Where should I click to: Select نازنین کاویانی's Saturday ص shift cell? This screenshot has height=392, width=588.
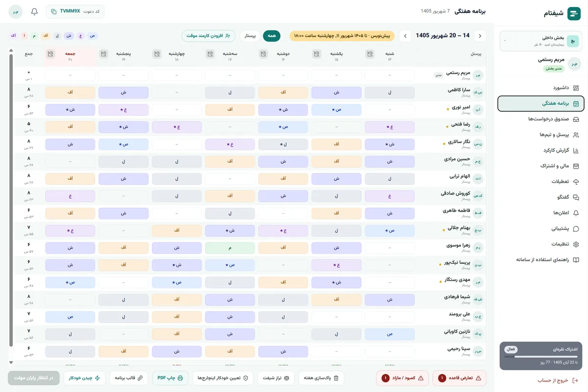[390, 334]
